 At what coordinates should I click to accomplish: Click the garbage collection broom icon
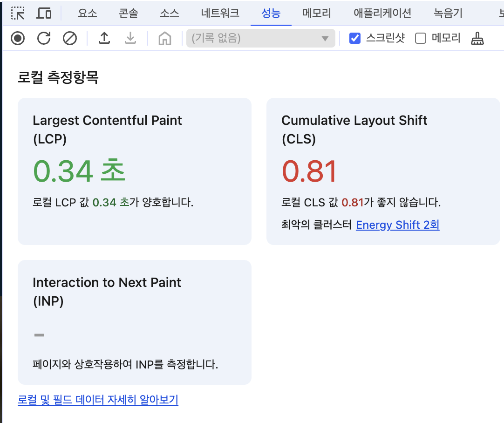click(x=477, y=38)
